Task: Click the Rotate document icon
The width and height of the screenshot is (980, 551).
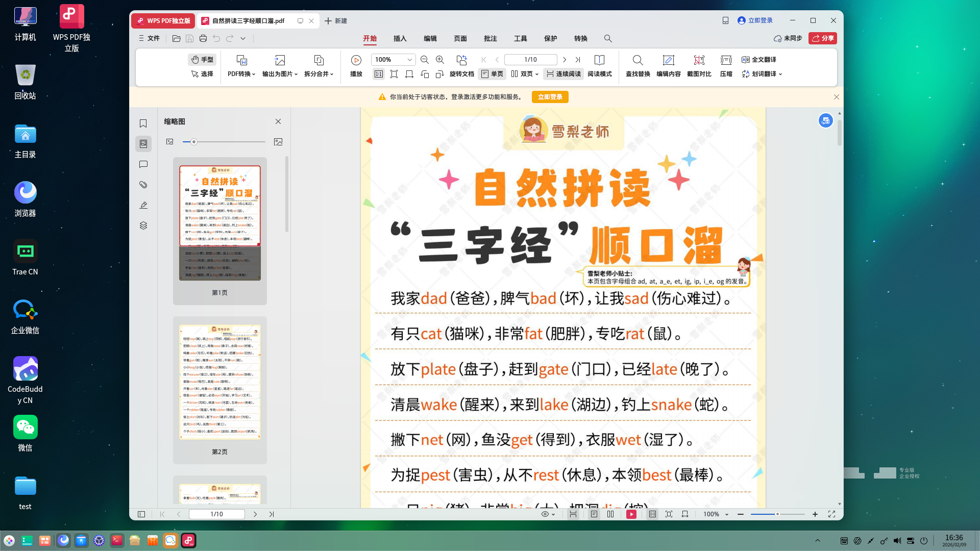Action: (x=461, y=60)
